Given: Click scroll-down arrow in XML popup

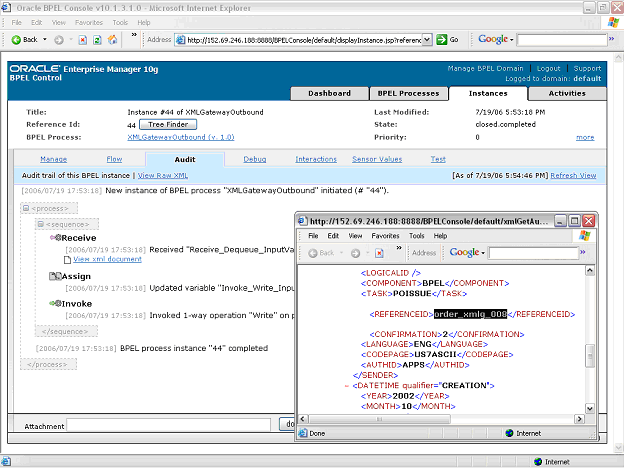Looking at the screenshot, I should [590, 408].
